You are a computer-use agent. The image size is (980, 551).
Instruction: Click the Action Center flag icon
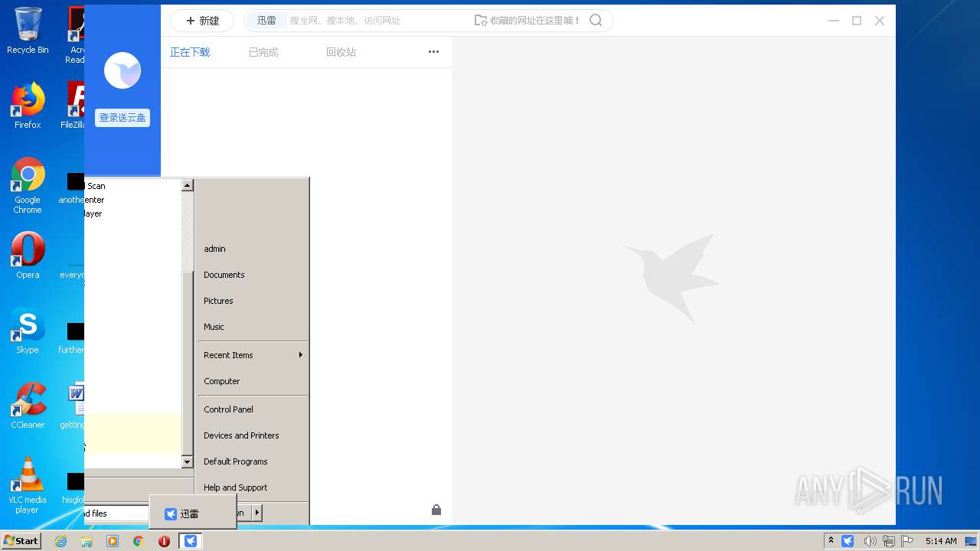click(906, 541)
